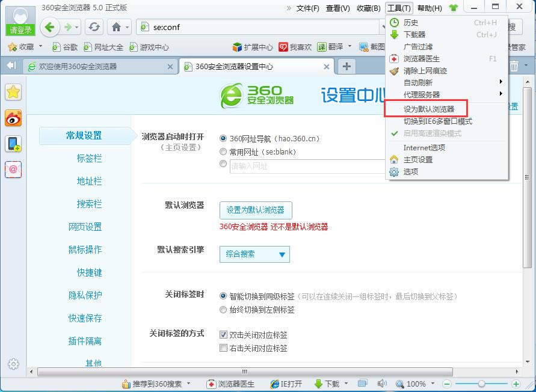Image resolution: width=536 pixels, height=392 pixels.
Task: Choose 设为默认浏览器 from the tools menu
Action: coord(428,109)
